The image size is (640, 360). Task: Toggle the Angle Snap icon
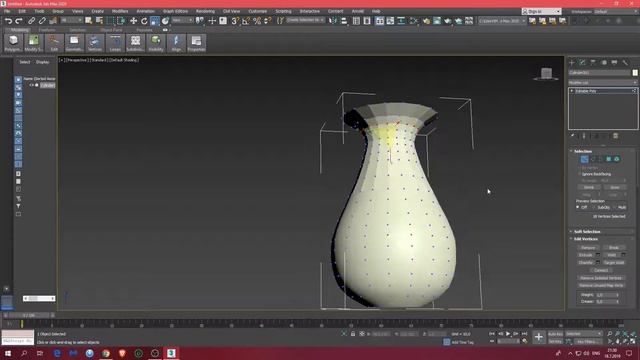click(246, 20)
